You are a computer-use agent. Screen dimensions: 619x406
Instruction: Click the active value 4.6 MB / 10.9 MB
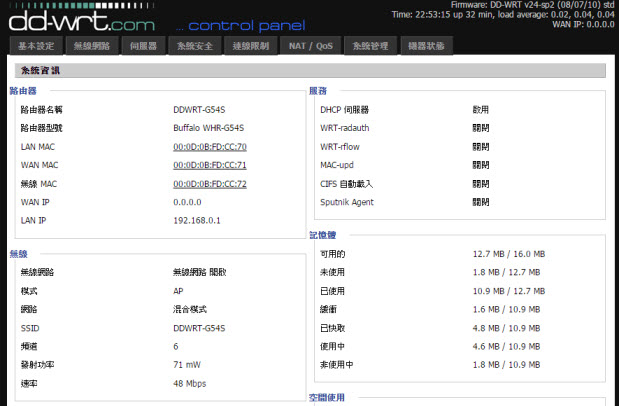pyautogui.click(x=506, y=346)
